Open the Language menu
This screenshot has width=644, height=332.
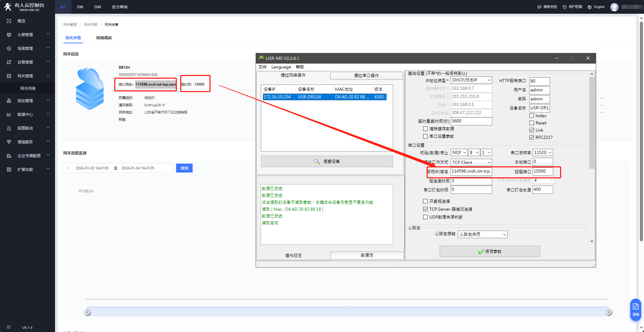[281, 67]
